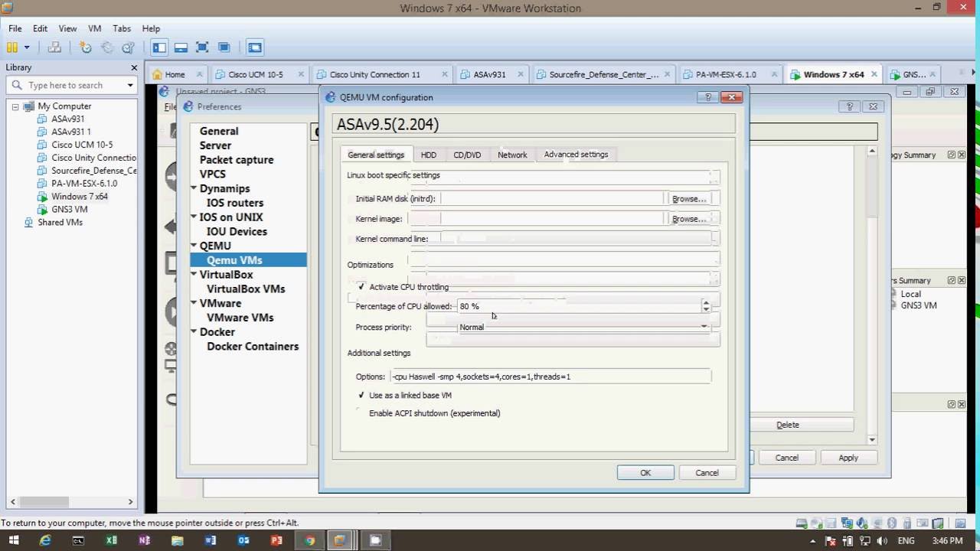Browse for Initial RAM disk (initrd)

(688, 198)
